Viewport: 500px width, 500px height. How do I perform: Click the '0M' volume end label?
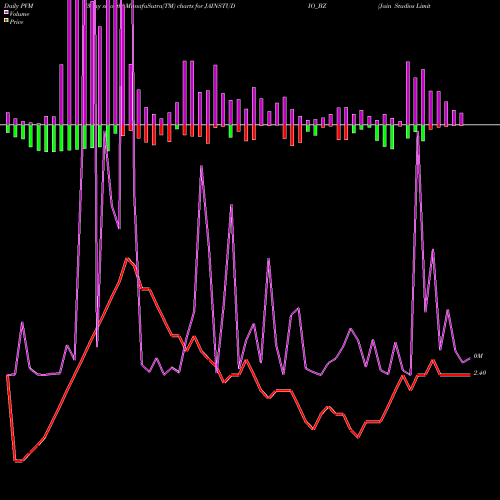pyautogui.click(x=478, y=356)
